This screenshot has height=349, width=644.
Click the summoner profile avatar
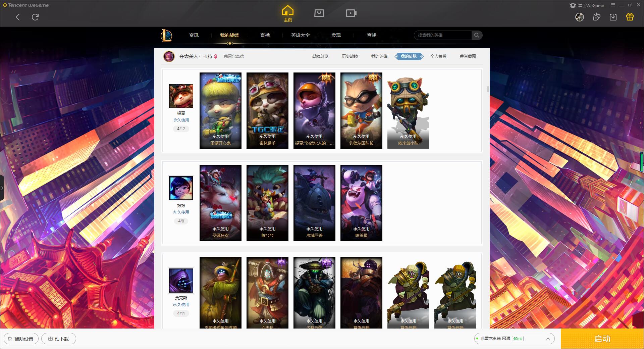169,56
